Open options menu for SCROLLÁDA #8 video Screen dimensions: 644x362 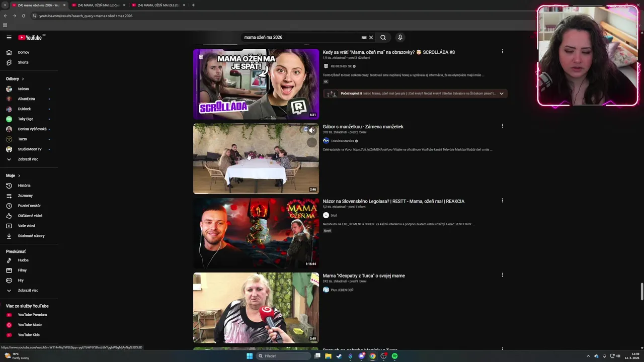pos(502,51)
